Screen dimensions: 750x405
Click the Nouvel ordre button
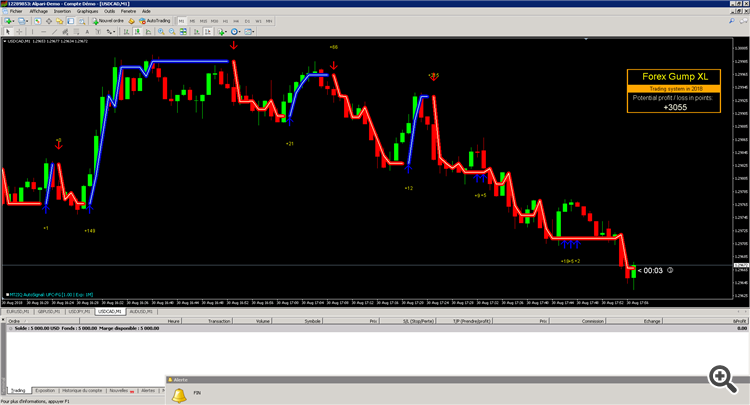coord(108,21)
